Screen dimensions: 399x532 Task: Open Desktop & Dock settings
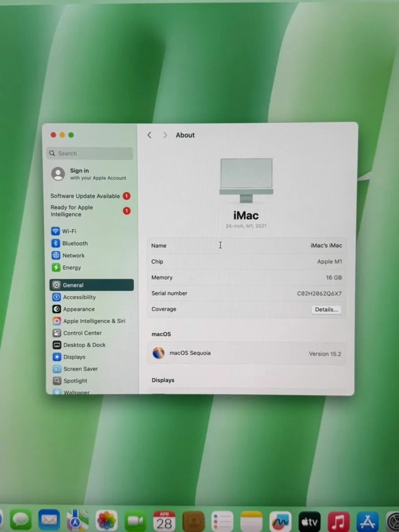(x=84, y=345)
